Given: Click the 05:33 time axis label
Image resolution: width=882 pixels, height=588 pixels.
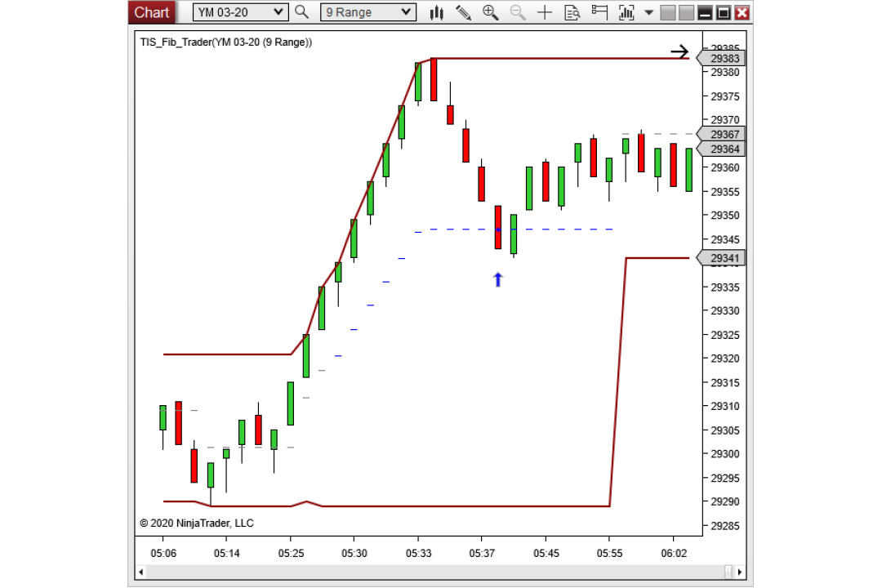Looking at the screenshot, I should pyautogui.click(x=418, y=553).
